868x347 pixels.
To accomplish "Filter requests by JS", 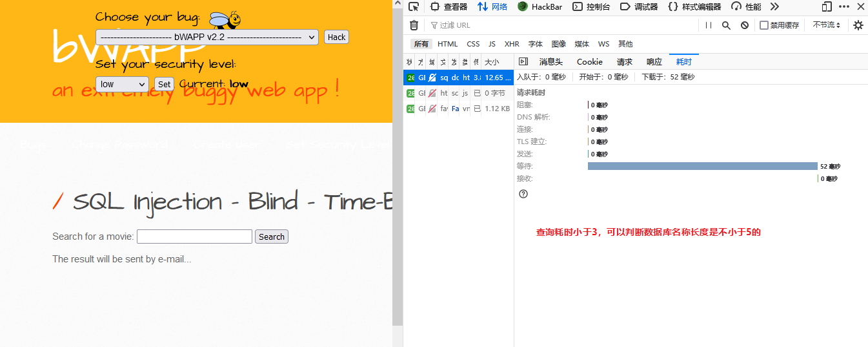I will 492,44.
